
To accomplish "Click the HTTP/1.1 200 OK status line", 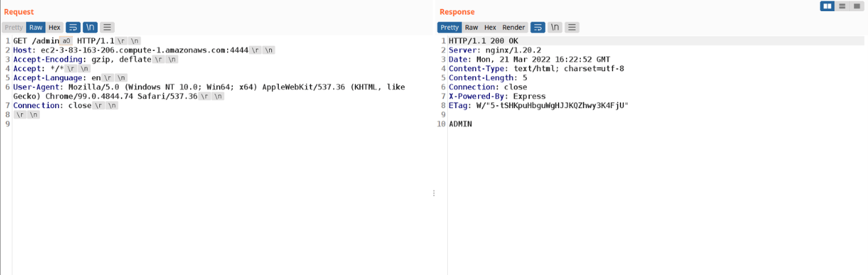I will point(484,41).
